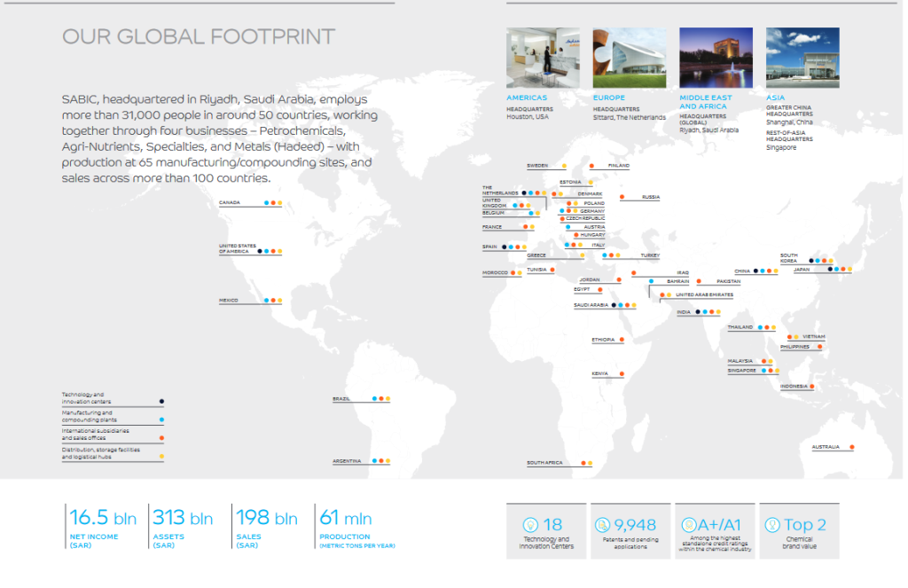Screen dimensions: 908x588
Task: Select the yellow Distribution, storage facilities legend dot
Action: coord(161,457)
